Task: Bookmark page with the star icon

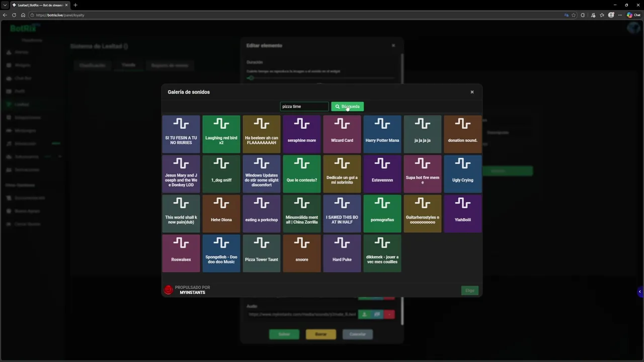Action: 574,15
